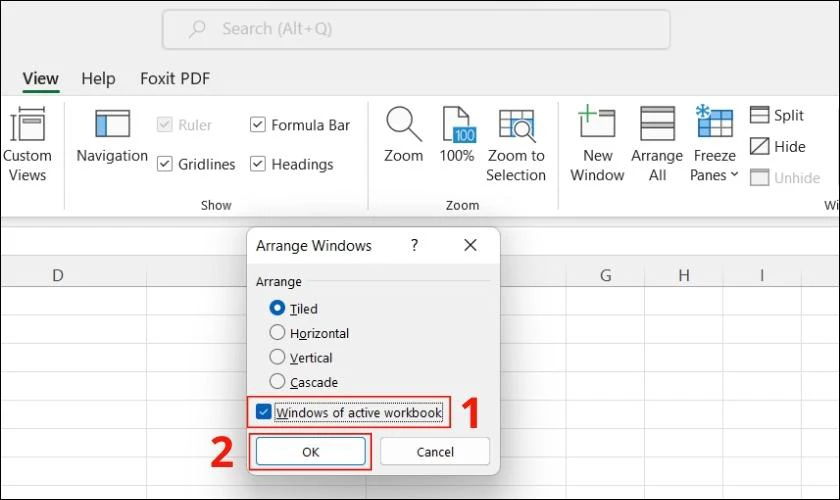The width and height of the screenshot is (840, 500).
Task: Click the search magnifier icon
Action: click(x=197, y=29)
